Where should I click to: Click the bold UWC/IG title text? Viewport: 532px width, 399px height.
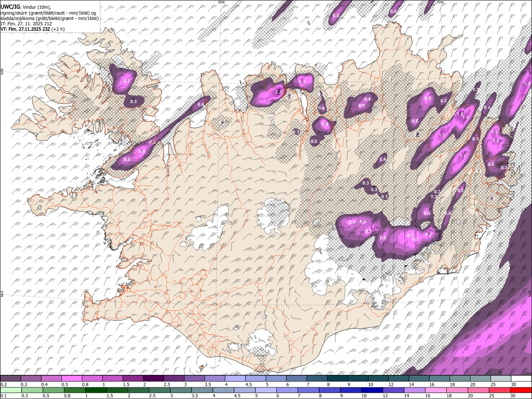point(10,7)
